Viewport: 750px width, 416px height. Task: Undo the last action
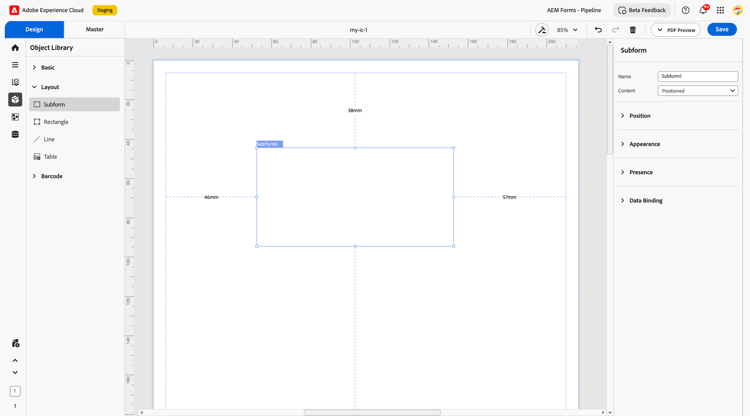[x=598, y=30]
